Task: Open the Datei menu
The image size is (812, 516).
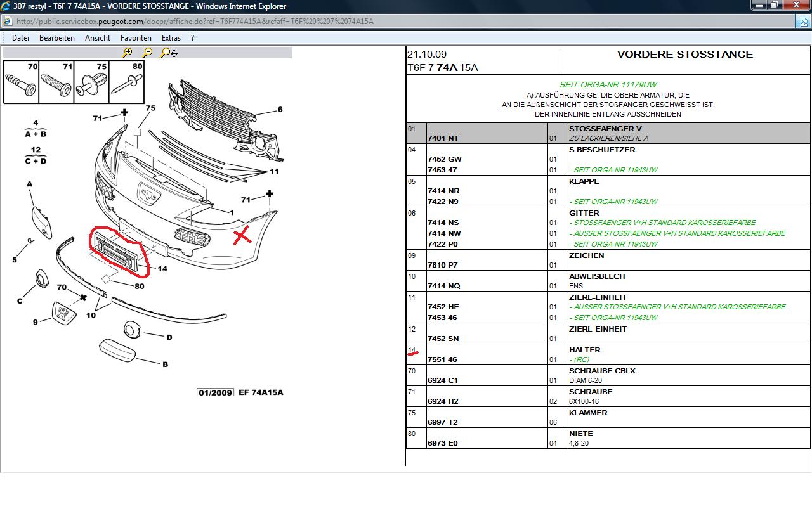Action: [x=20, y=38]
